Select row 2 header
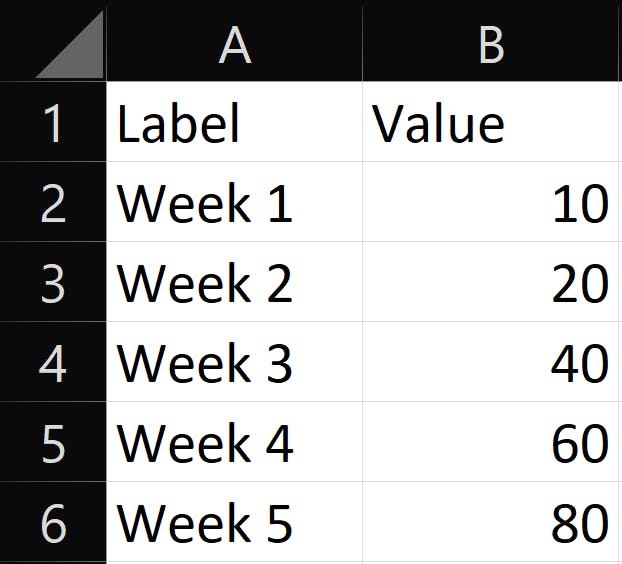The height and width of the screenshot is (564, 622). click(x=52, y=203)
